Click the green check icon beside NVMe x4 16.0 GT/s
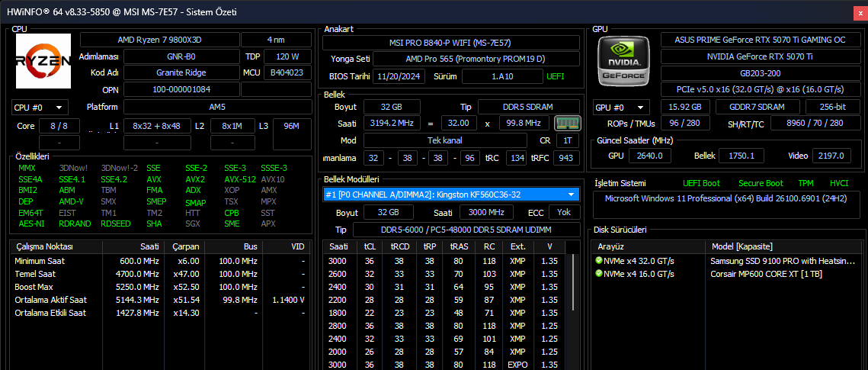This screenshot has width=868, height=370. 598,274
